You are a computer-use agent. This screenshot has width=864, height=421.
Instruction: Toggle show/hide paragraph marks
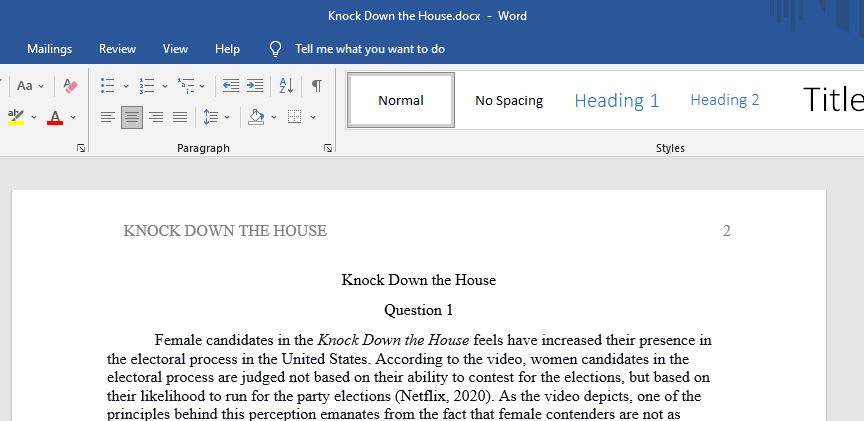317,85
